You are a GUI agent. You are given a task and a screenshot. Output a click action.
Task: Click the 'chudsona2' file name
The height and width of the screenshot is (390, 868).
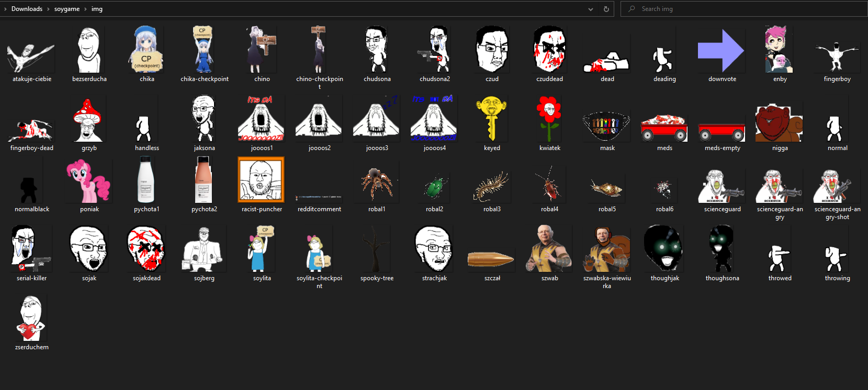pyautogui.click(x=434, y=79)
